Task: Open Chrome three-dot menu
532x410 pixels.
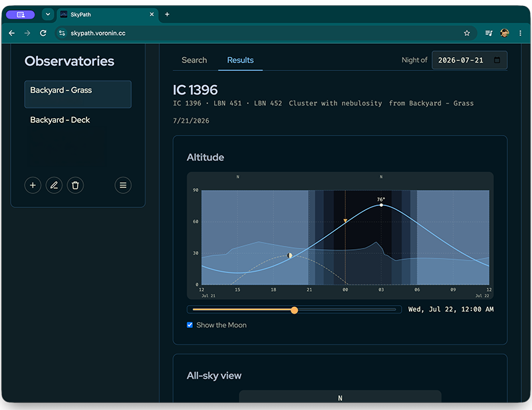Action: 520,33
